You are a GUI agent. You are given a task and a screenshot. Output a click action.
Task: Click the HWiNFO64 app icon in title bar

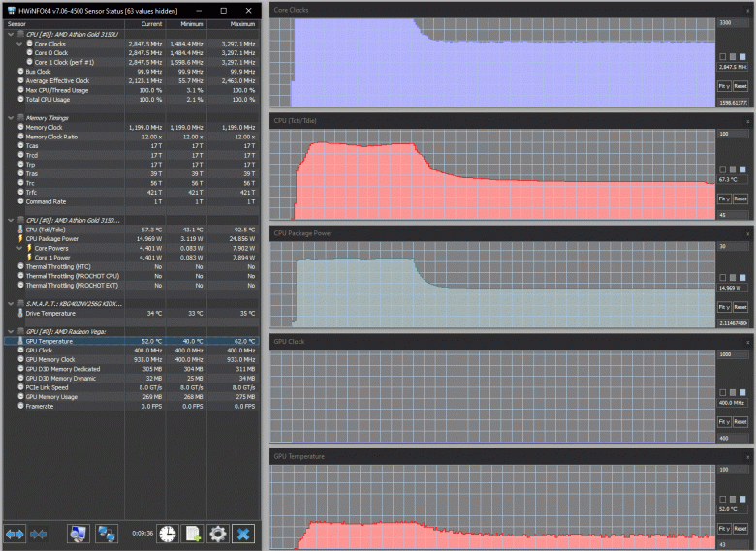pos(12,10)
